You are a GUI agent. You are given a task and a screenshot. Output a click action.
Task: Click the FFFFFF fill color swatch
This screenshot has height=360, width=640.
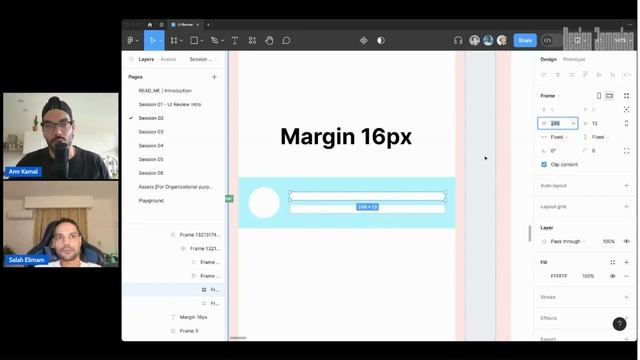[x=544, y=276]
